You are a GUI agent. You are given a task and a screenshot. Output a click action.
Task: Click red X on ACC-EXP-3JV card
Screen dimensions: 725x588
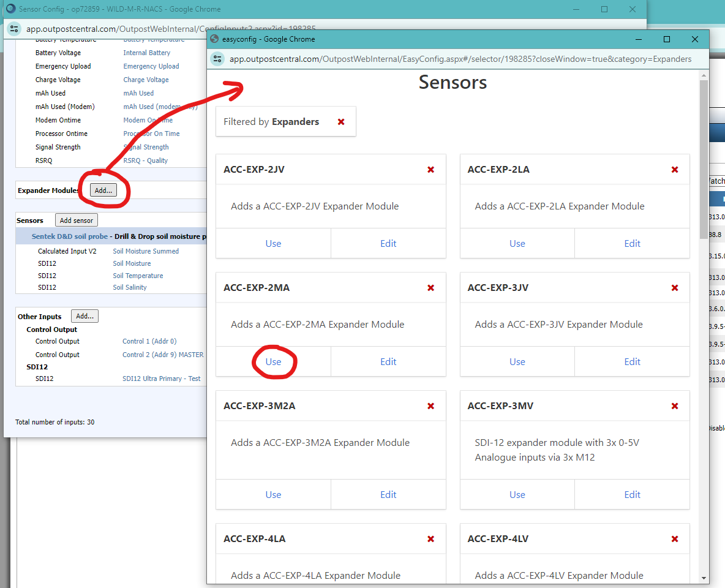[x=675, y=288]
